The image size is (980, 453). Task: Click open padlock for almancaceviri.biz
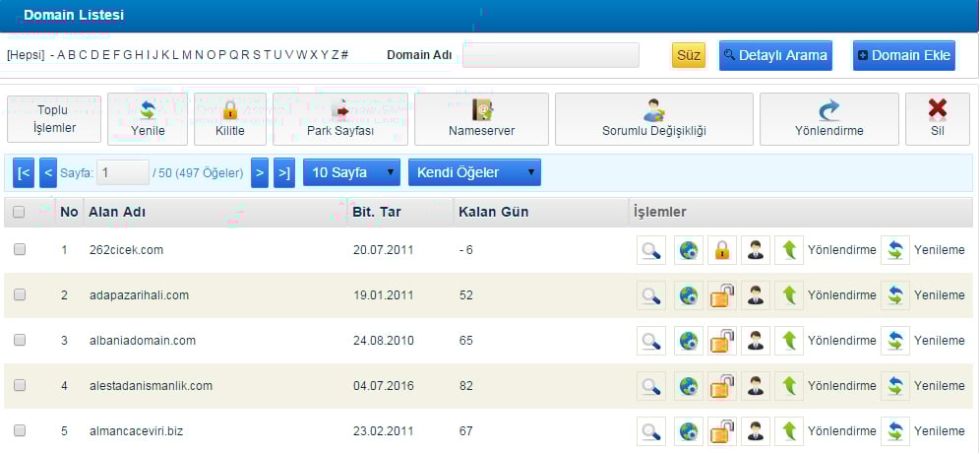[x=722, y=431]
